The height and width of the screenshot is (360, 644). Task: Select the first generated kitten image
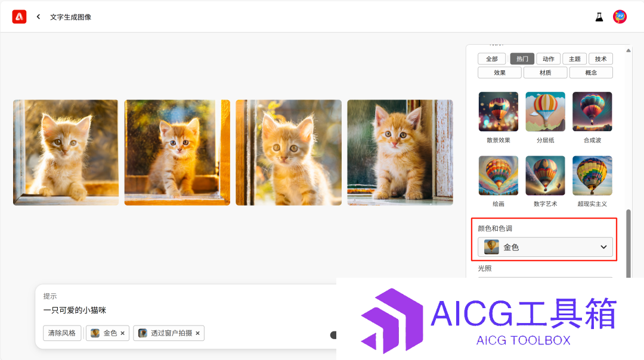coord(66,153)
